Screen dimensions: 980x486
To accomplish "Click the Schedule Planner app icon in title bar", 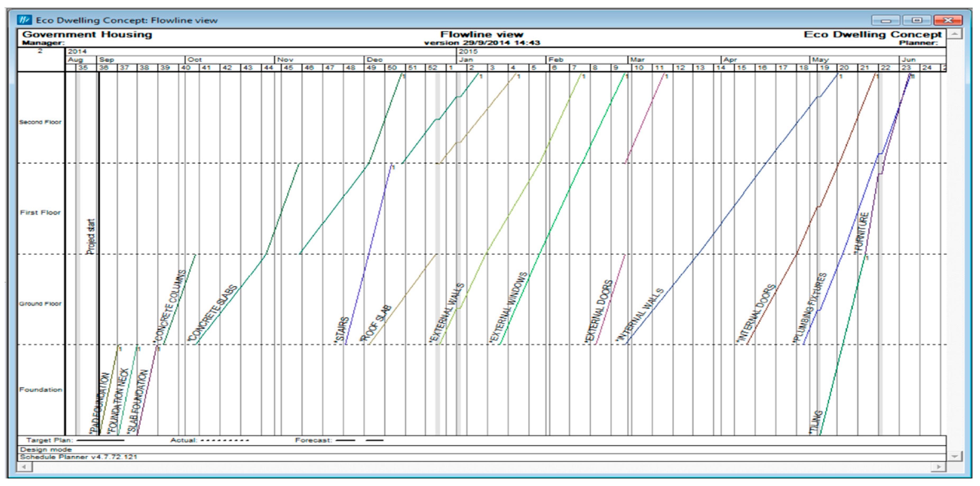I will [24, 20].
